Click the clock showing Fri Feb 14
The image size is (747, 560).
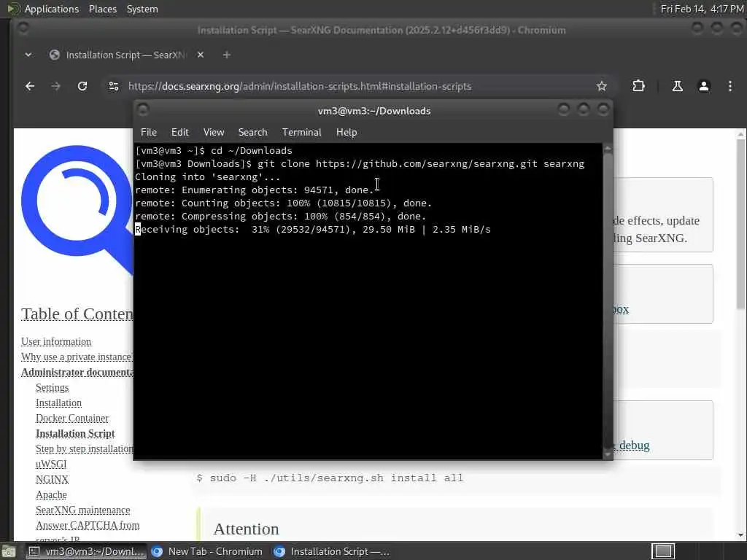point(702,9)
